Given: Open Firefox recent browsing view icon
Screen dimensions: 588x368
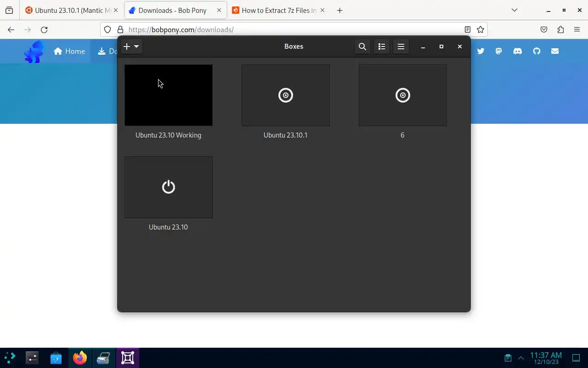Looking at the screenshot, I should [9, 10].
